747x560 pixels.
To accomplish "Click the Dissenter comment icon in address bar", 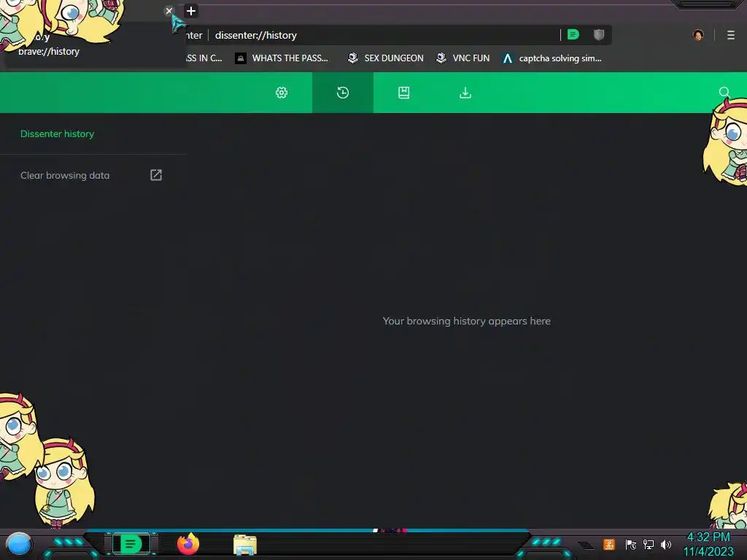I will (x=573, y=34).
